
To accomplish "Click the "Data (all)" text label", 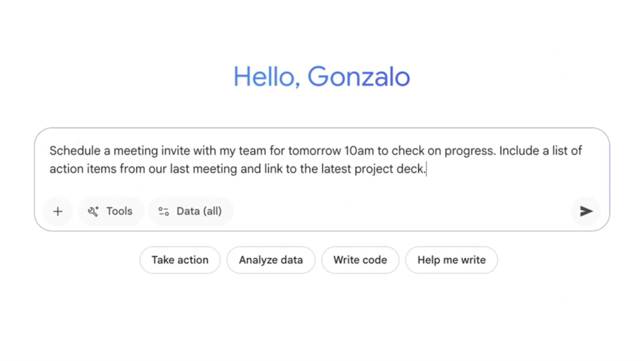I will click(x=199, y=212).
